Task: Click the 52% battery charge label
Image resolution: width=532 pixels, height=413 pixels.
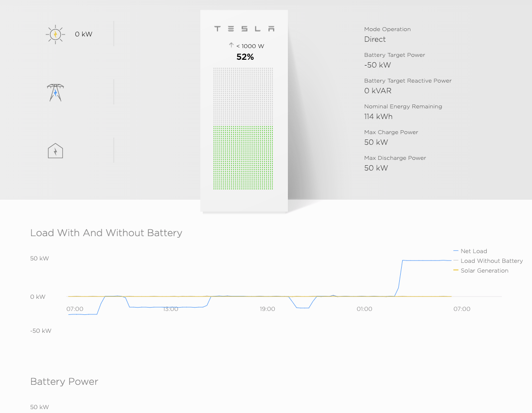Action: pyautogui.click(x=245, y=57)
